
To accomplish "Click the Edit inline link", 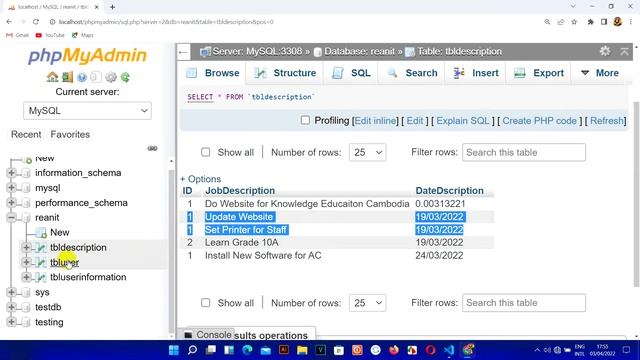I will pyautogui.click(x=375, y=121).
